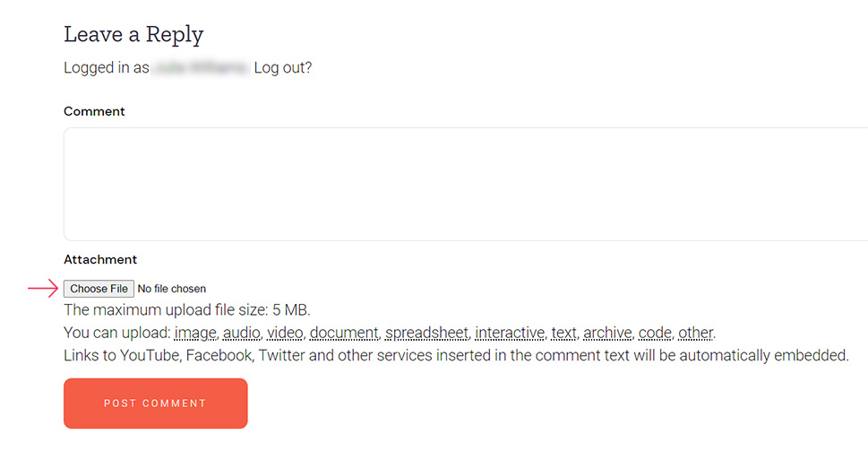The width and height of the screenshot is (868, 460).
Task: Click the 'image' file type term
Action: click(x=195, y=333)
